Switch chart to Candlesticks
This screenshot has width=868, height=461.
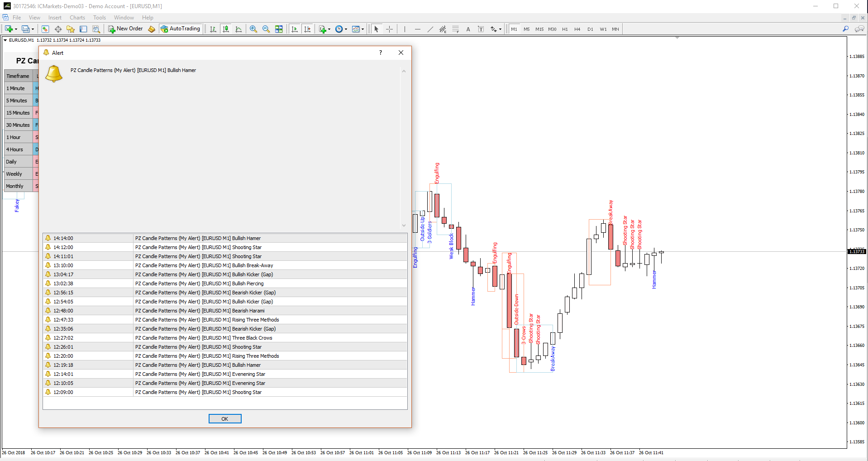click(226, 29)
